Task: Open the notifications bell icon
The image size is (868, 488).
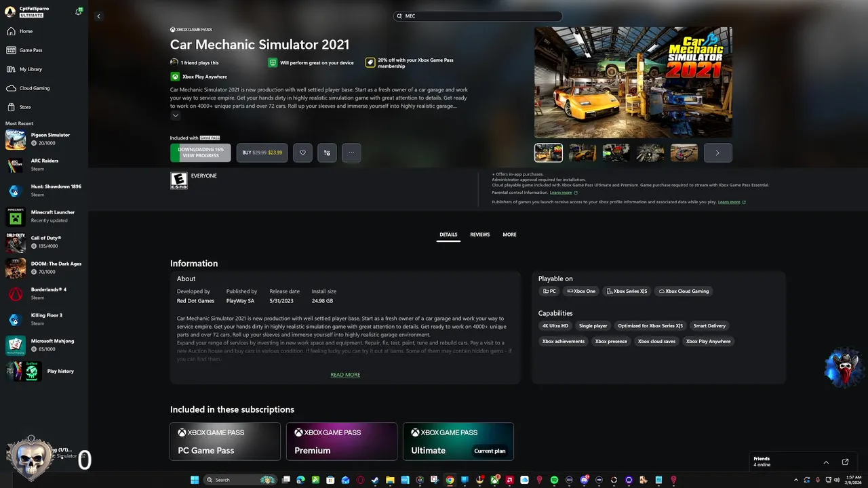Action: pyautogui.click(x=79, y=12)
